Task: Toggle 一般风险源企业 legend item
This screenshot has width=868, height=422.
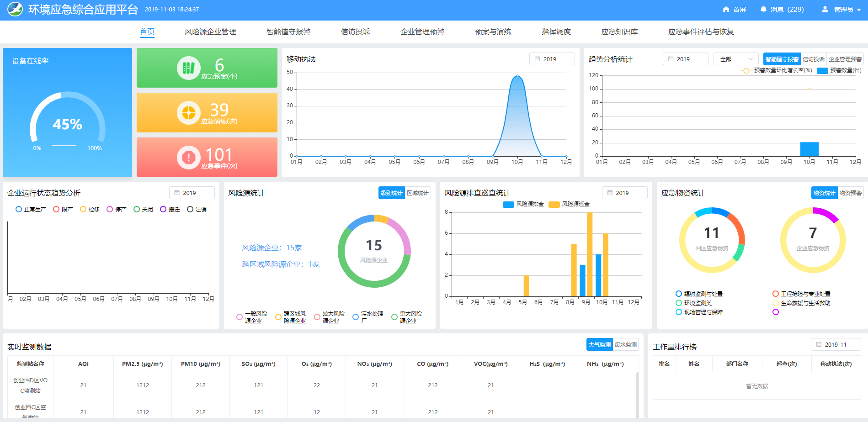Action: tap(252, 317)
